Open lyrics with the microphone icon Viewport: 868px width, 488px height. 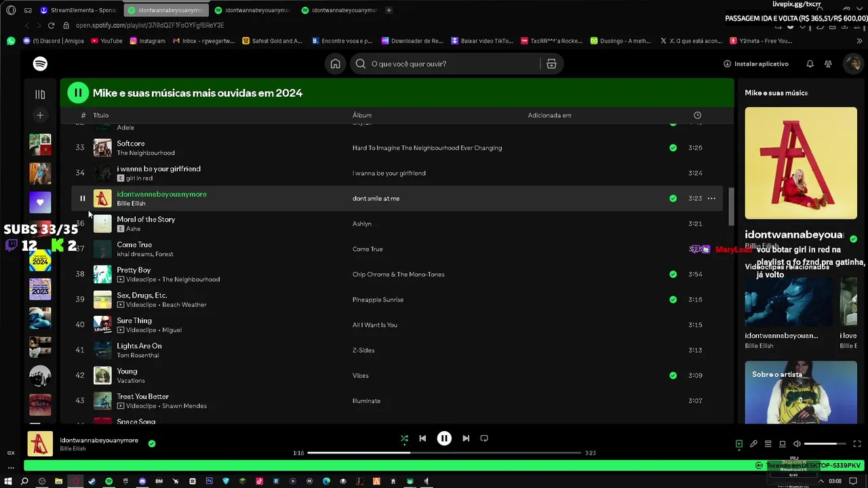point(753,444)
